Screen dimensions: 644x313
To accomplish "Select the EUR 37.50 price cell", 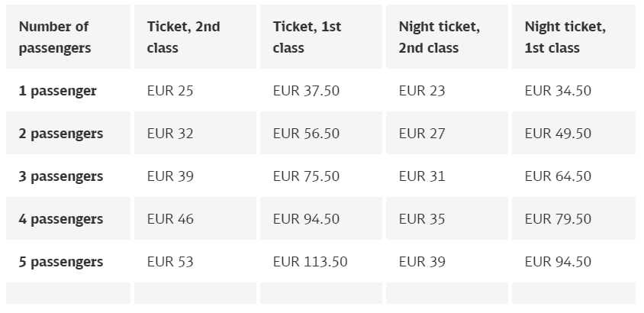I will tap(306, 91).
